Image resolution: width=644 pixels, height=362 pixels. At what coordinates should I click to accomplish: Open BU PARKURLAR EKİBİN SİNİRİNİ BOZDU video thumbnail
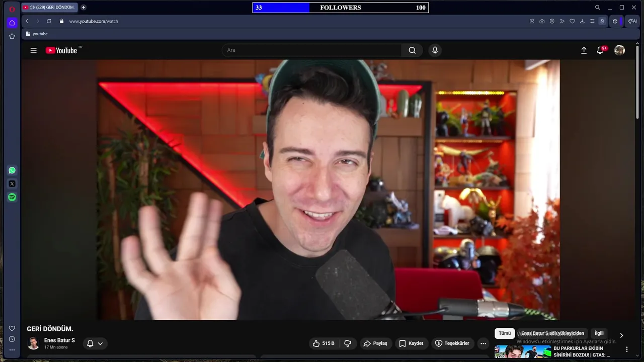coord(522,351)
